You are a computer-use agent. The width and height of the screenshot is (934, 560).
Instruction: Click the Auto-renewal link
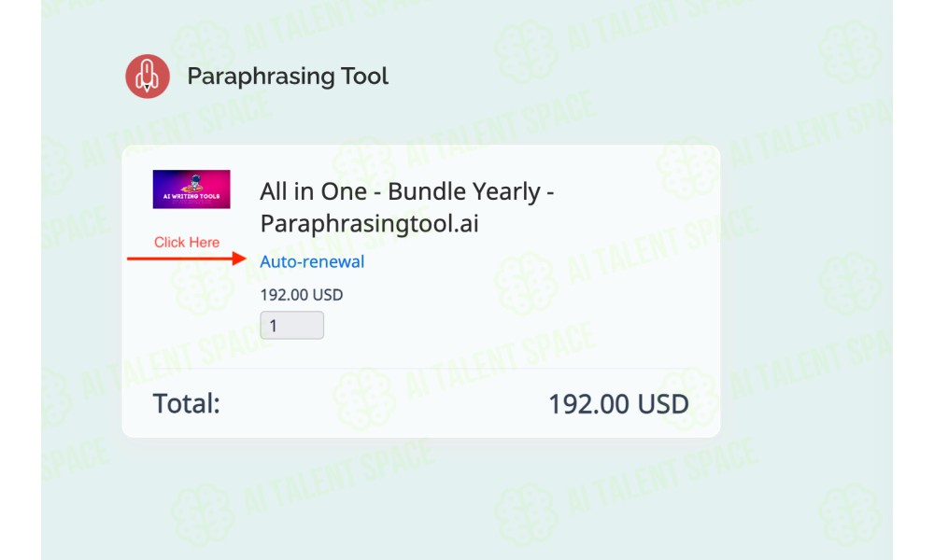pyautogui.click(x=312, y=262)
